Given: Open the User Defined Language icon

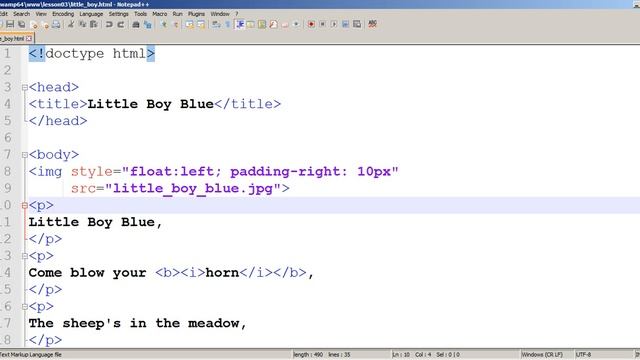Looking at the screenshot, I should pos(251,24).
